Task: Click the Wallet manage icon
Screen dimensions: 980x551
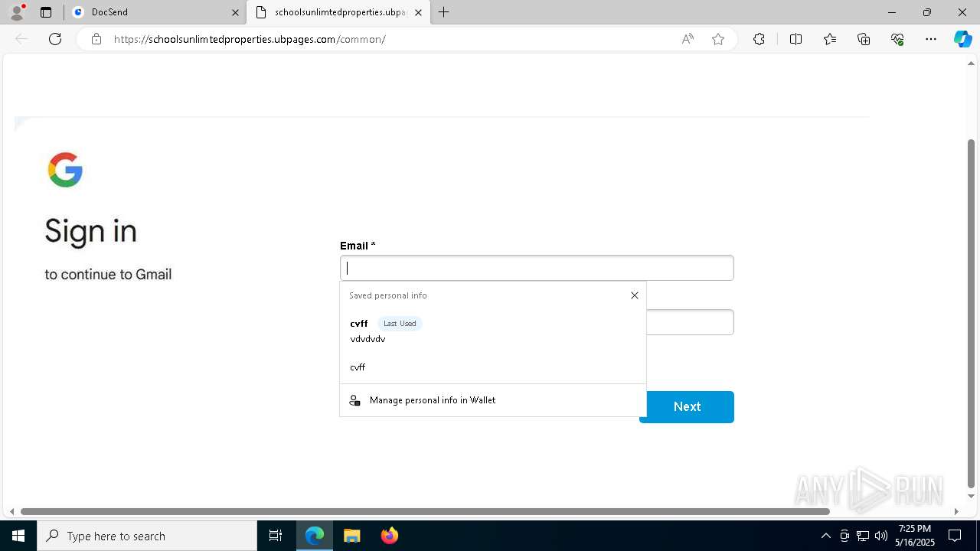Action: pos(354,400)
